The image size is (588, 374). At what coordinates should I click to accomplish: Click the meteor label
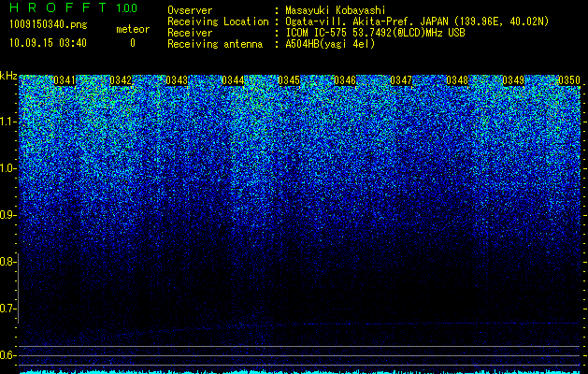tap(133, 29)
